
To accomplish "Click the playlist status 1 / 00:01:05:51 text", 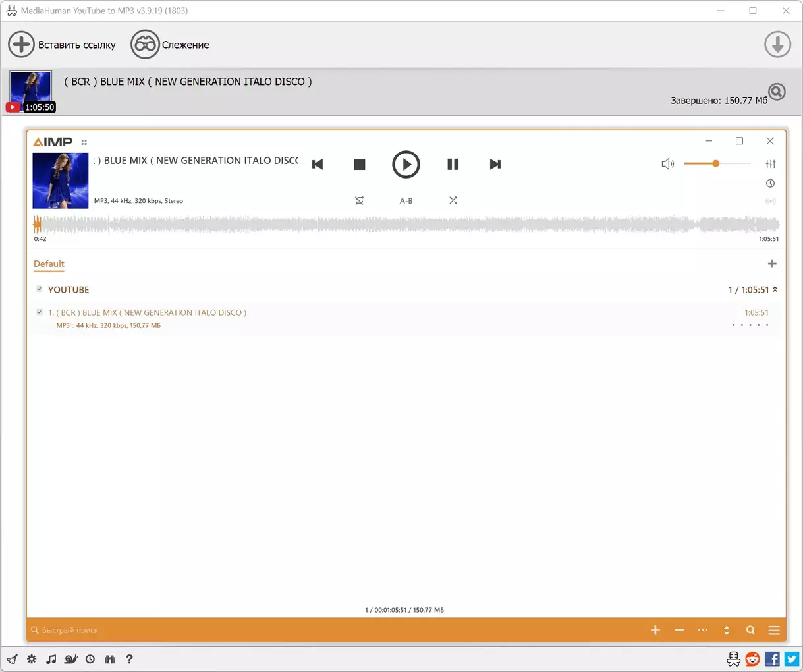I will (x=404, y=610).
